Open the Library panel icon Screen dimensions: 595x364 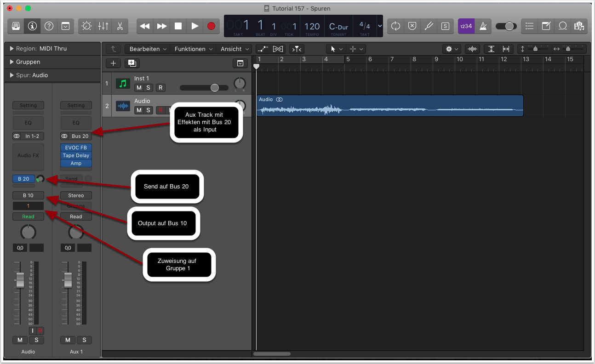coord(16,26)
